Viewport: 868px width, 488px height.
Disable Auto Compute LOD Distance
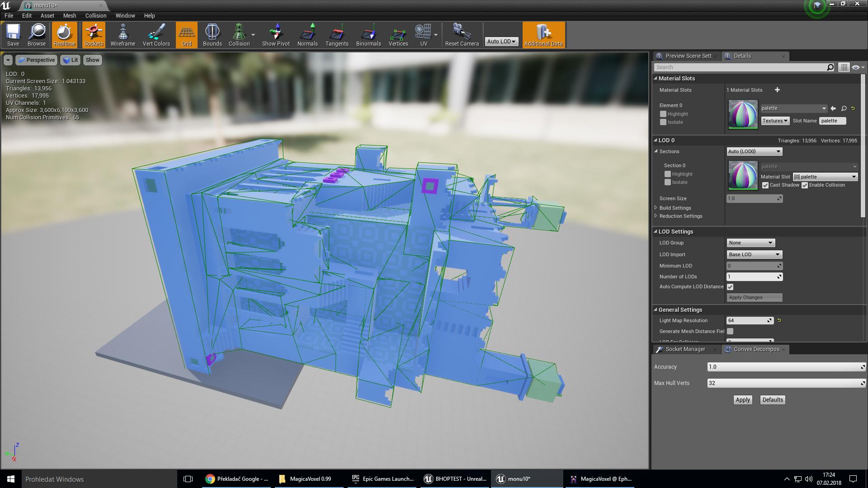(730, 287)
